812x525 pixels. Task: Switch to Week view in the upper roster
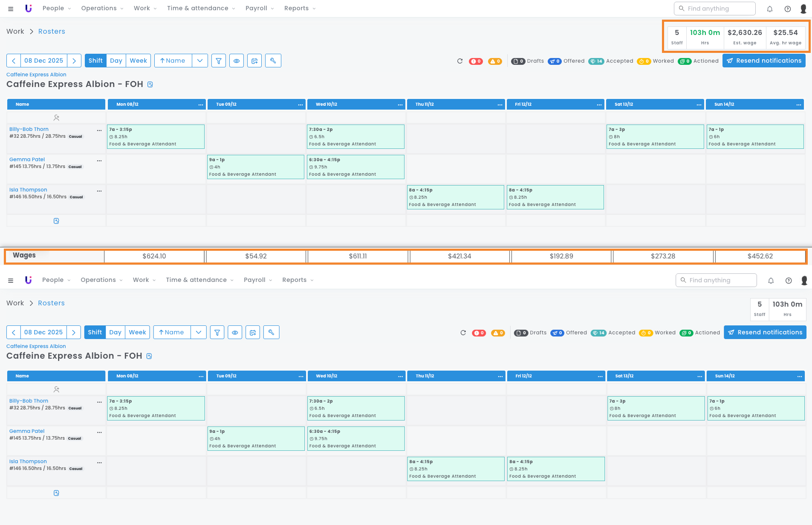pos(138,61)
